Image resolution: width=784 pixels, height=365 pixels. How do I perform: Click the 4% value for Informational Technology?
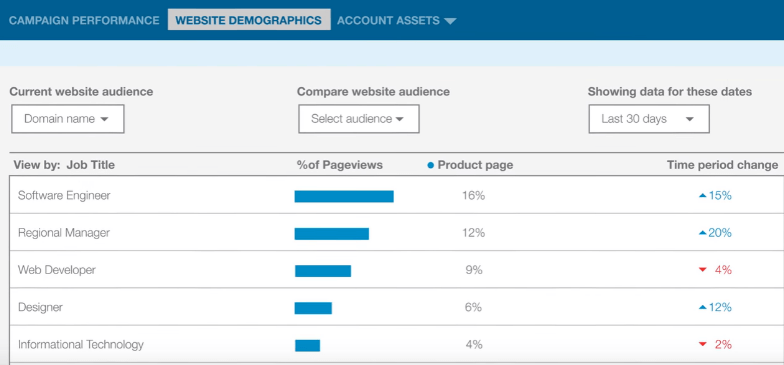474,344
